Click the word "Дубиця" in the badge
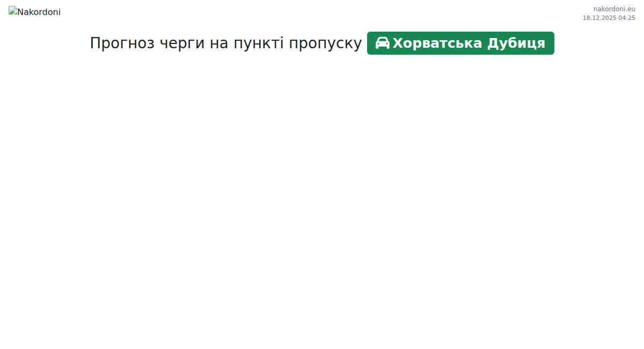The image size is (644, 349). pyautogui.click(x=516, y=43)
